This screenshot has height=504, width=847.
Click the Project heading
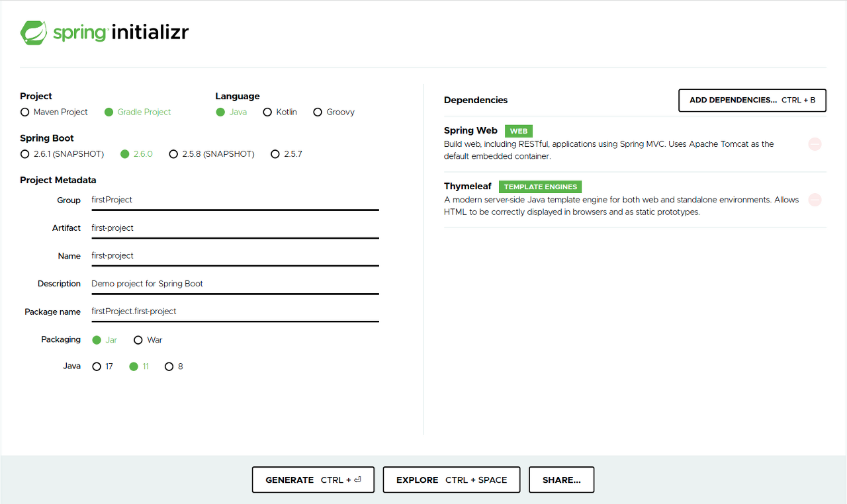pos(36,96)
